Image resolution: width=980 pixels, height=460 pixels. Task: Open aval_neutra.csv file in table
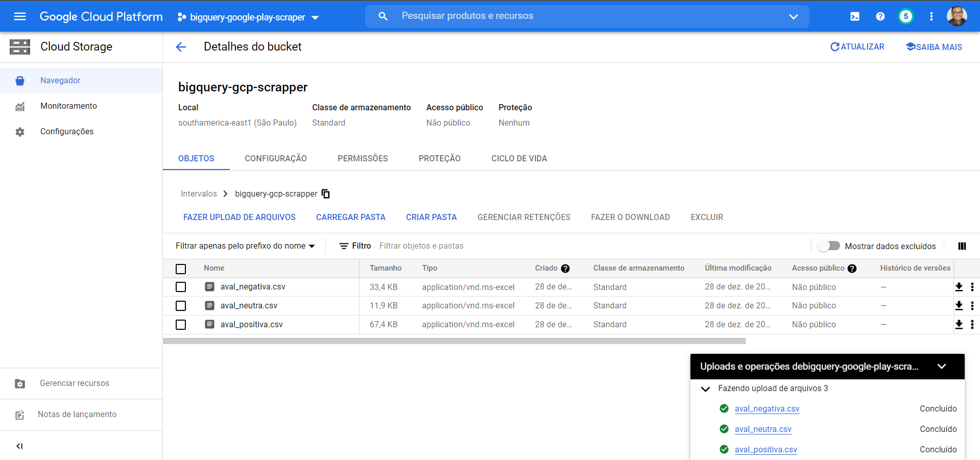tap(249, 306)
